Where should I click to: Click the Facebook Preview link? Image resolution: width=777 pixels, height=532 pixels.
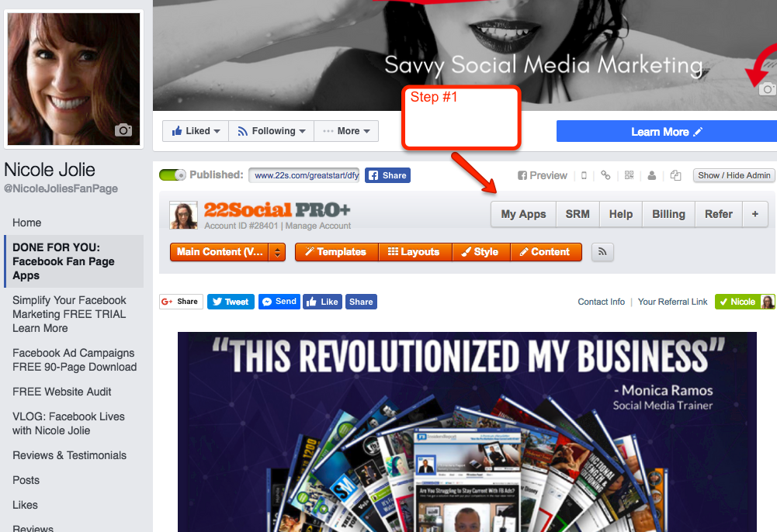542,175
